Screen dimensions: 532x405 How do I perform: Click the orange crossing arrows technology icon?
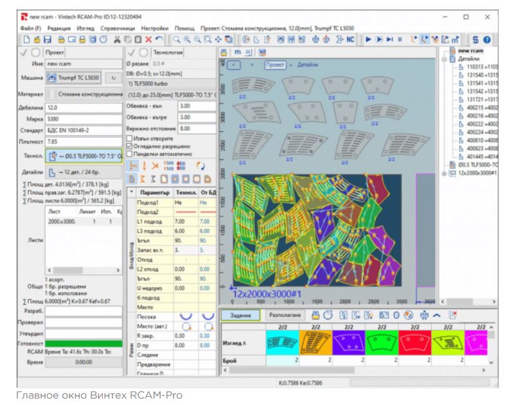155,166
